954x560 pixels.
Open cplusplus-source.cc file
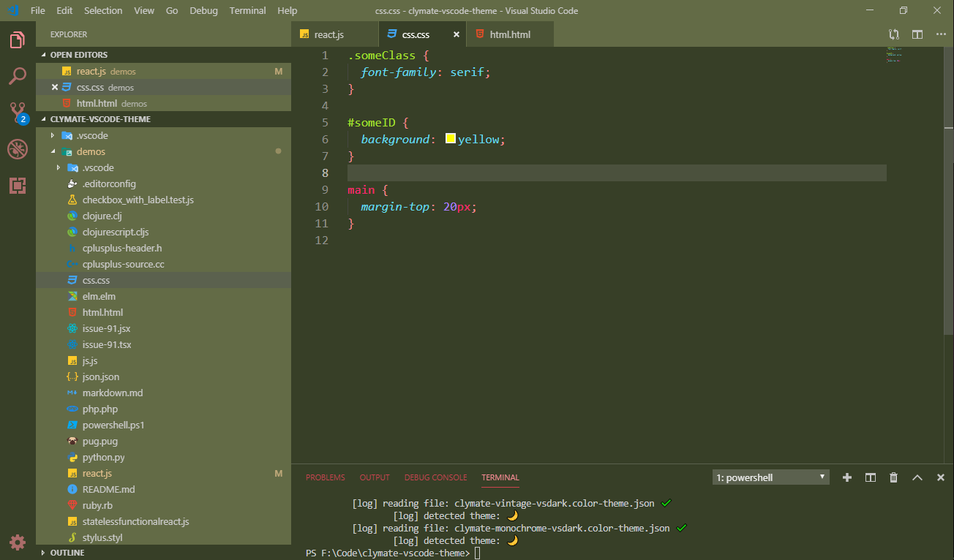[x=164, y=264]
